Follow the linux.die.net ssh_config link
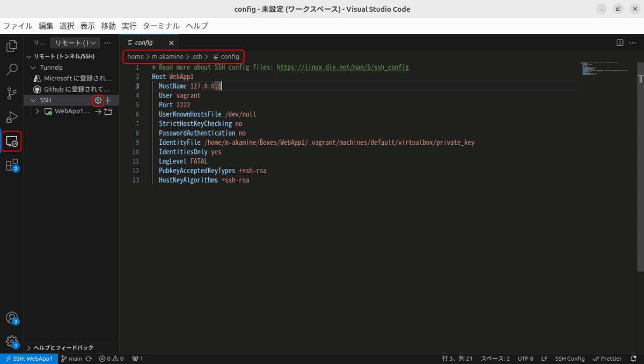 [342, 68]
